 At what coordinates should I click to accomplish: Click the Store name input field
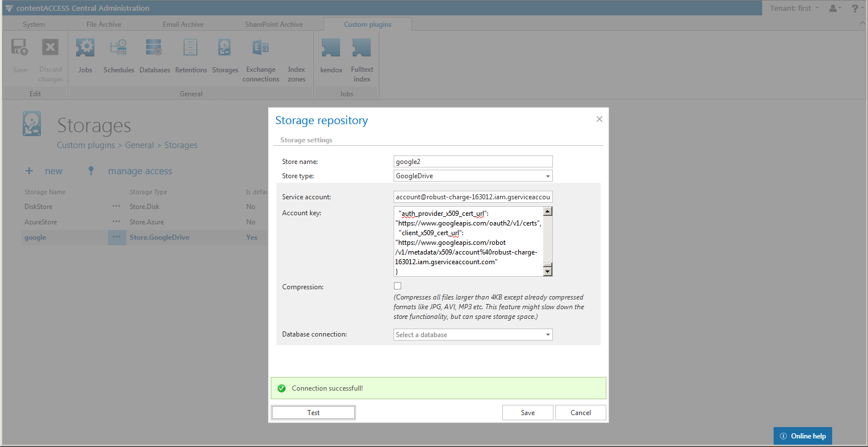point(473,162)
